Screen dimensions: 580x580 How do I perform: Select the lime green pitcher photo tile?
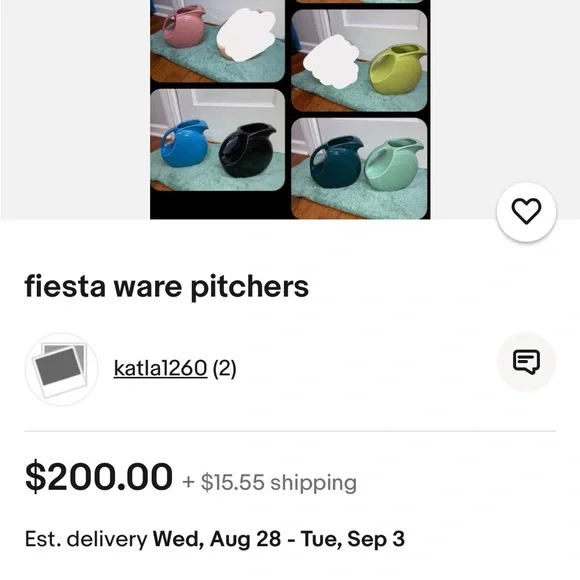359,60
